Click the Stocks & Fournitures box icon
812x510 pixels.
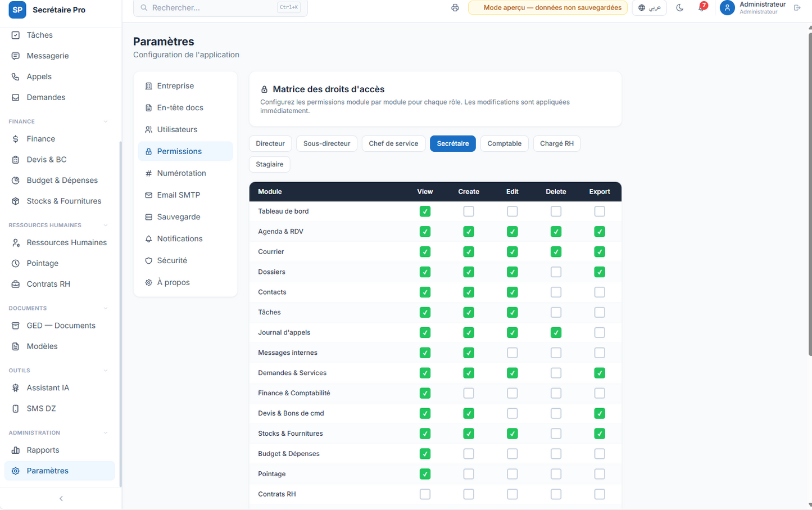pos(16,201)
